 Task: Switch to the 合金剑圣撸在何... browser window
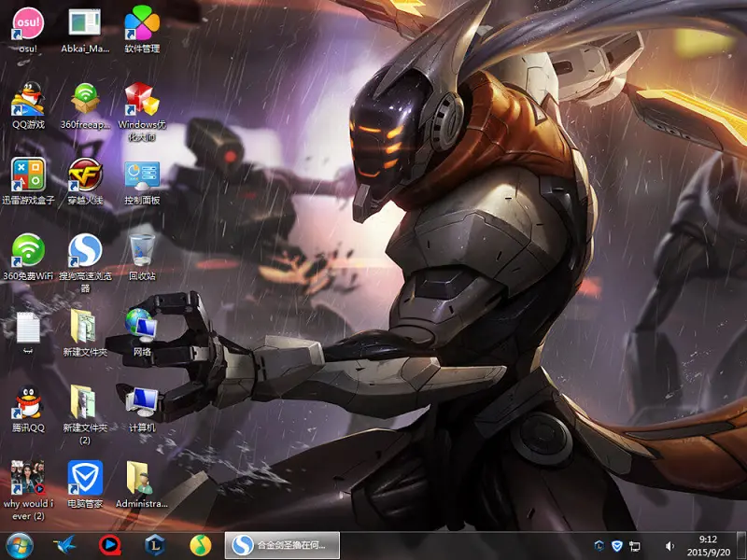click(282, 545)
